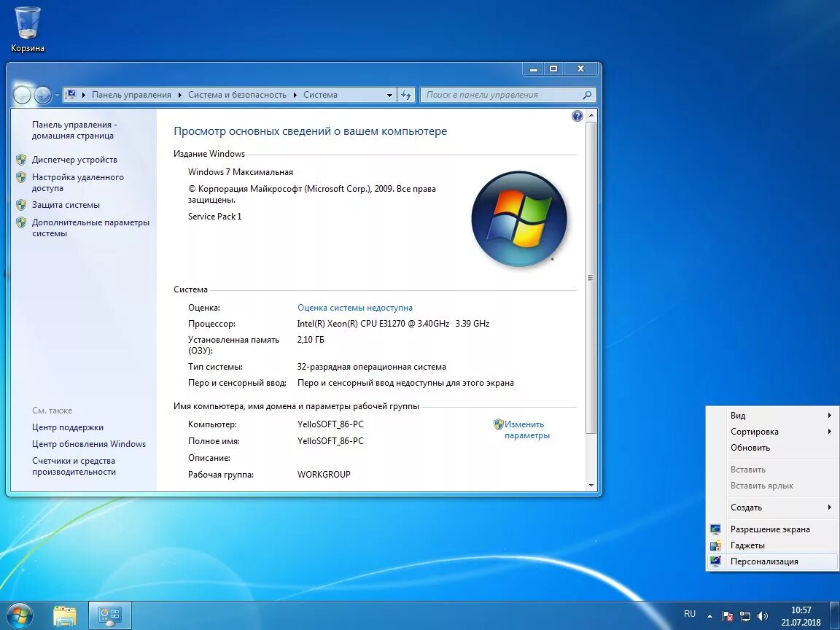Open Центр обновления Windows link
The image size is (840, 630).
click(x=89, y=444)
